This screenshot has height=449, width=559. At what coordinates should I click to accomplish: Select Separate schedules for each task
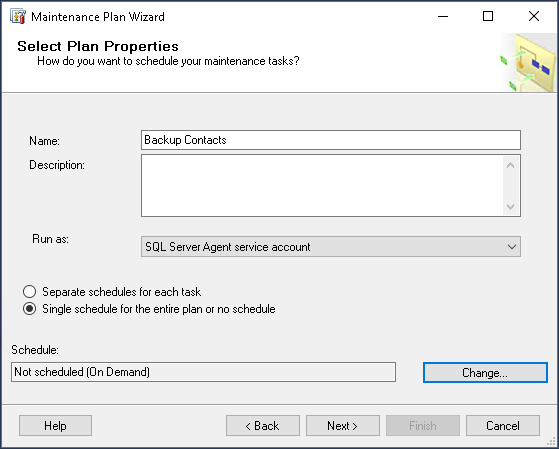pyautogui.click(x=29, y=292)
